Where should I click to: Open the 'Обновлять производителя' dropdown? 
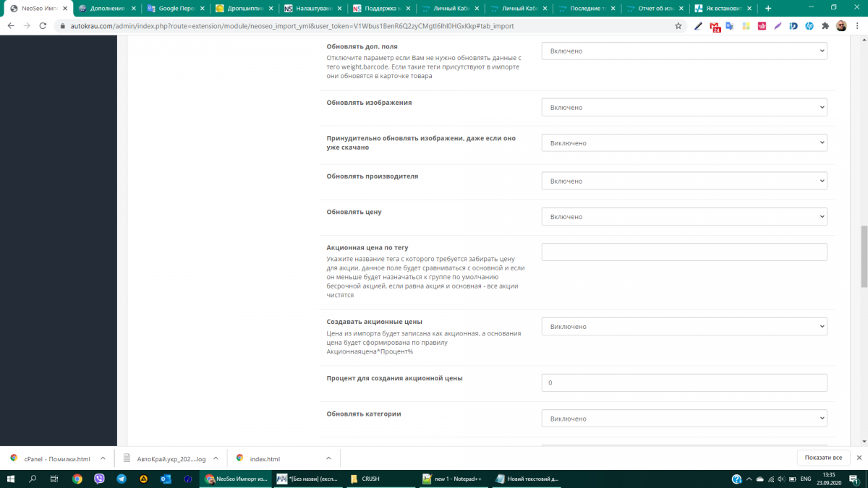click(684, 181)
